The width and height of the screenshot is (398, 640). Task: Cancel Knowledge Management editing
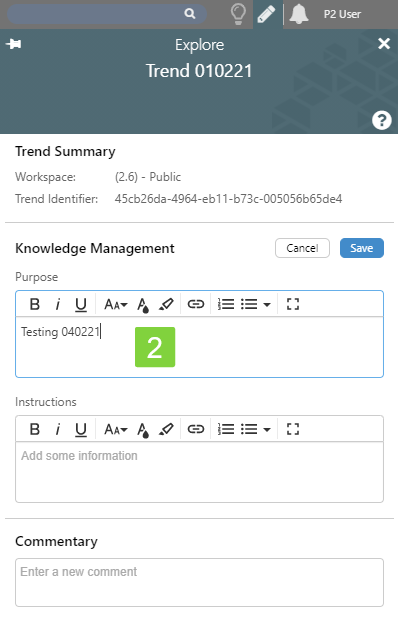(302, 248)
